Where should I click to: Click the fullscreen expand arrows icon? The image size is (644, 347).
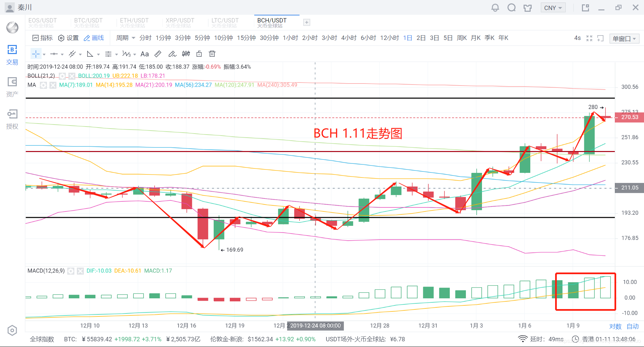(589, 38)
